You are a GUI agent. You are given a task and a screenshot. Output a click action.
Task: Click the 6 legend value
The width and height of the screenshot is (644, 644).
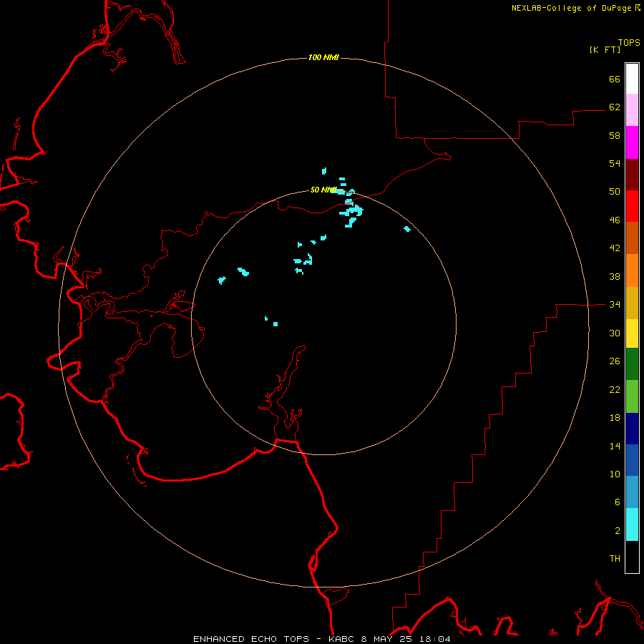coord(618,502)
